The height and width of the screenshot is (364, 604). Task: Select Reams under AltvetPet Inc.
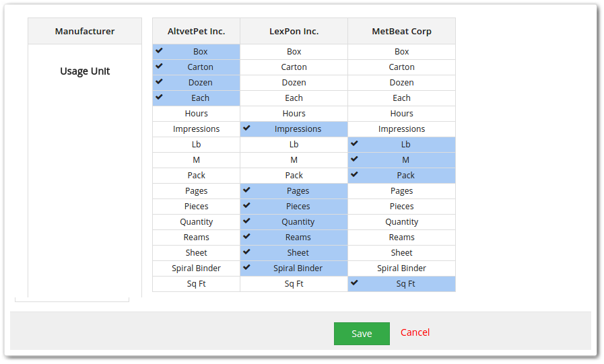click(196, 238)
